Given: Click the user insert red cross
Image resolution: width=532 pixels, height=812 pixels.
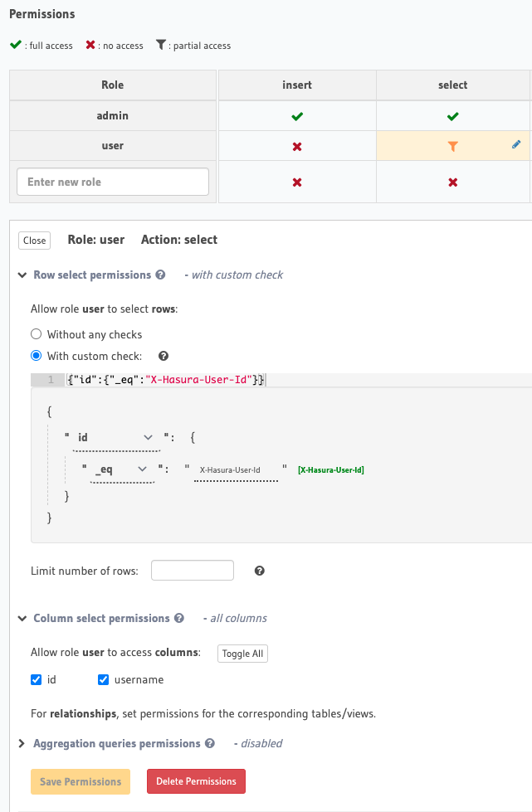Looking at the screenshot, I should tap(296, 146).
